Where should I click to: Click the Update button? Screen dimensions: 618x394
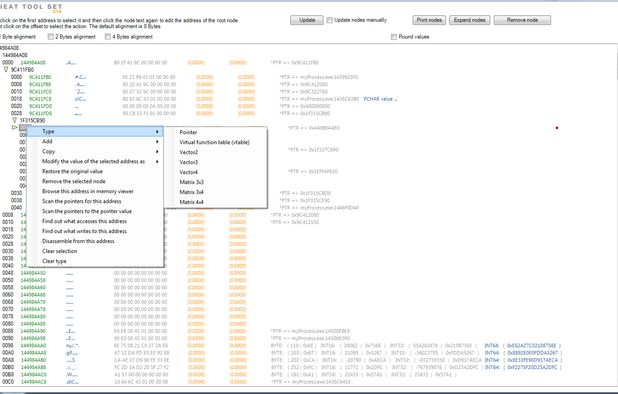[x=307, y=20]
